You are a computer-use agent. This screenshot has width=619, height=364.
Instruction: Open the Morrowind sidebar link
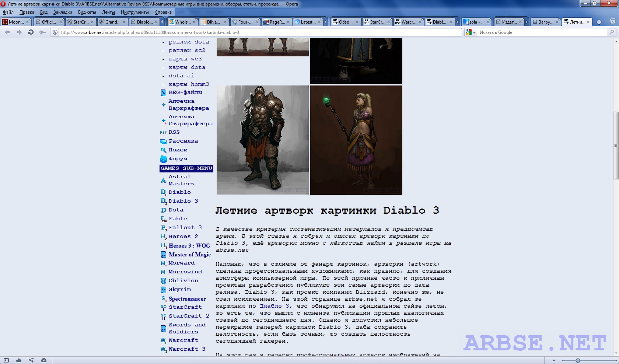tap(185, 272)
